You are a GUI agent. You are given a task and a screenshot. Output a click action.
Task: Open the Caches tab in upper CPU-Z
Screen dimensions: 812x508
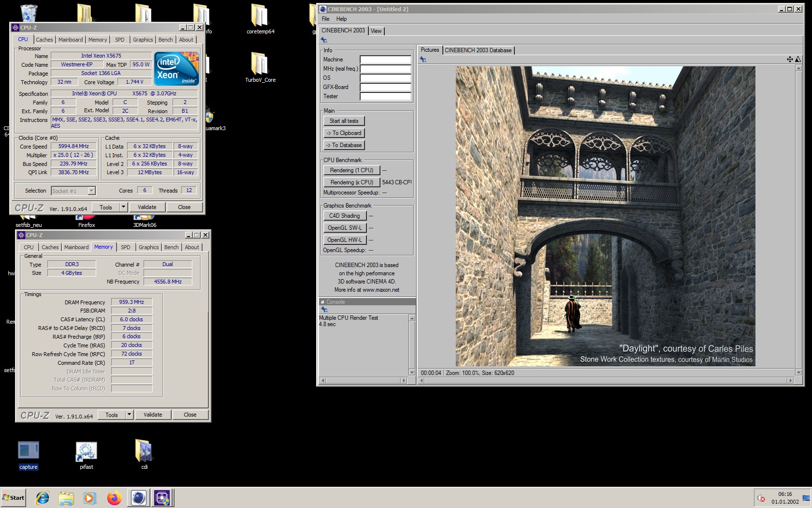(44, 40)
